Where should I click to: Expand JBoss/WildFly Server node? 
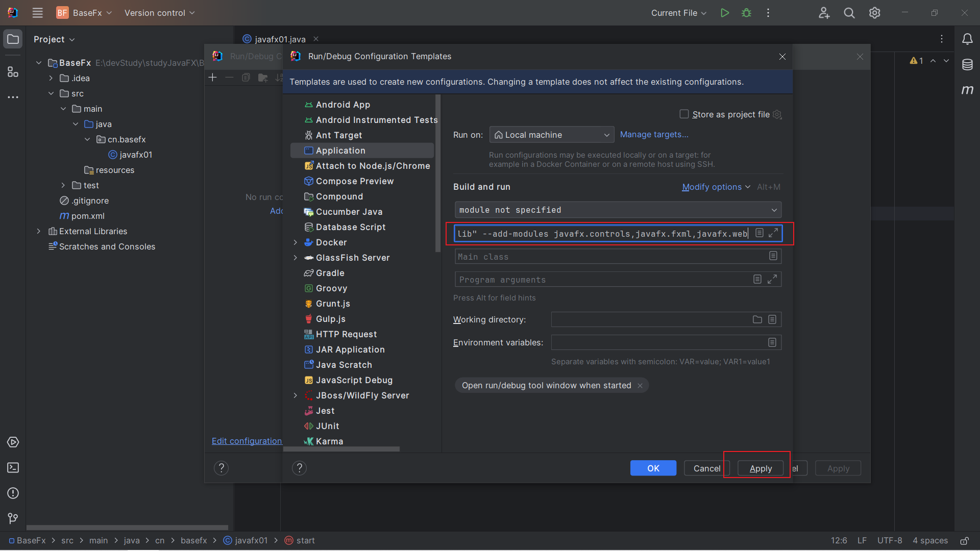(x=296, y=395)
